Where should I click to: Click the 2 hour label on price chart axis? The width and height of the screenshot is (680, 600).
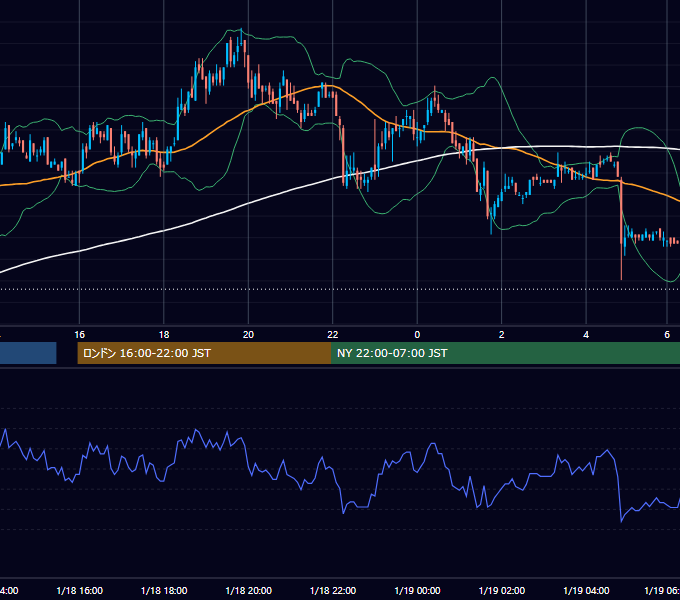502,335
